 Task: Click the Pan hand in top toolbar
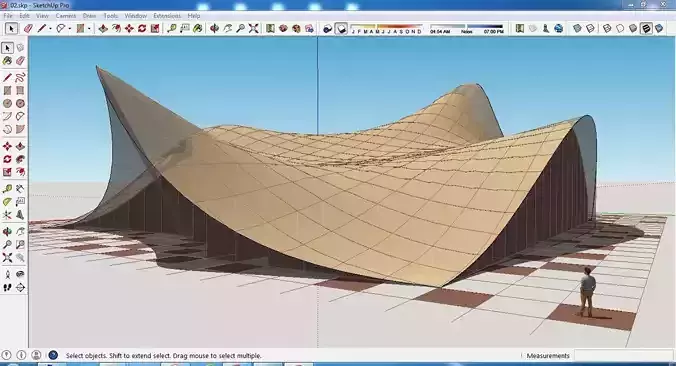pos(227,28)
